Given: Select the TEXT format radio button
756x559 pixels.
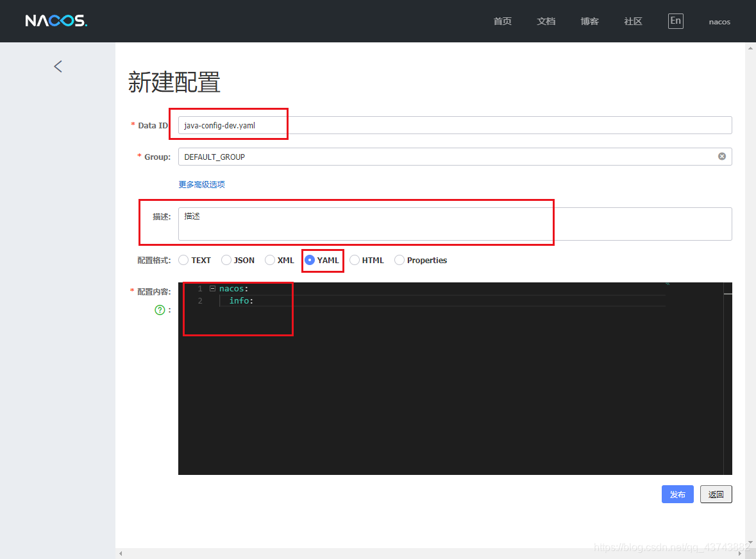Looking at the screenshot, I should coord(183,260).
